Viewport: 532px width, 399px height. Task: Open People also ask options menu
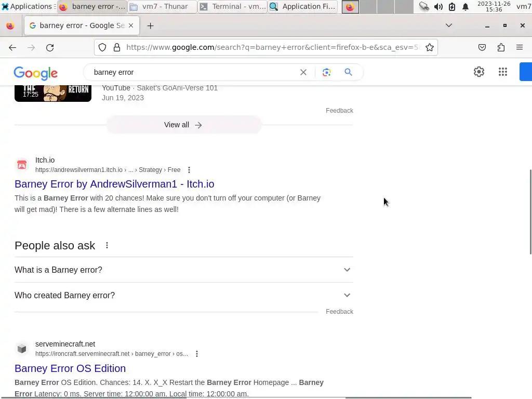tap(107, 245)
